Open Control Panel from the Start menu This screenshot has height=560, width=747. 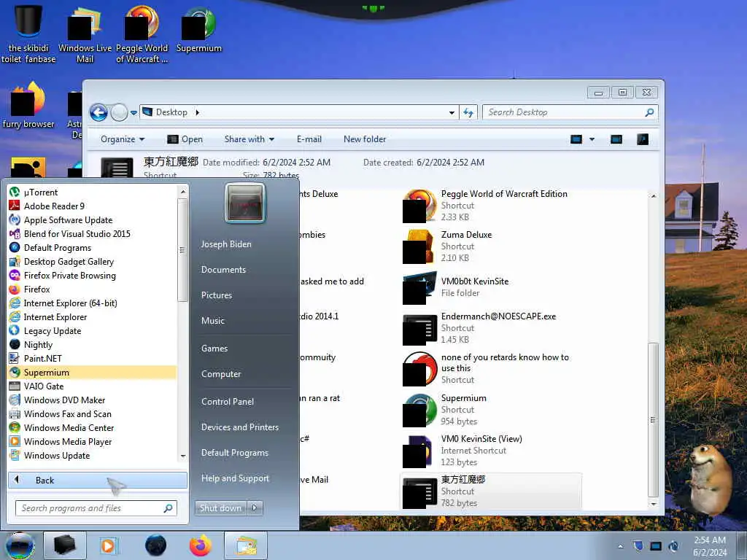pos(228,402)
